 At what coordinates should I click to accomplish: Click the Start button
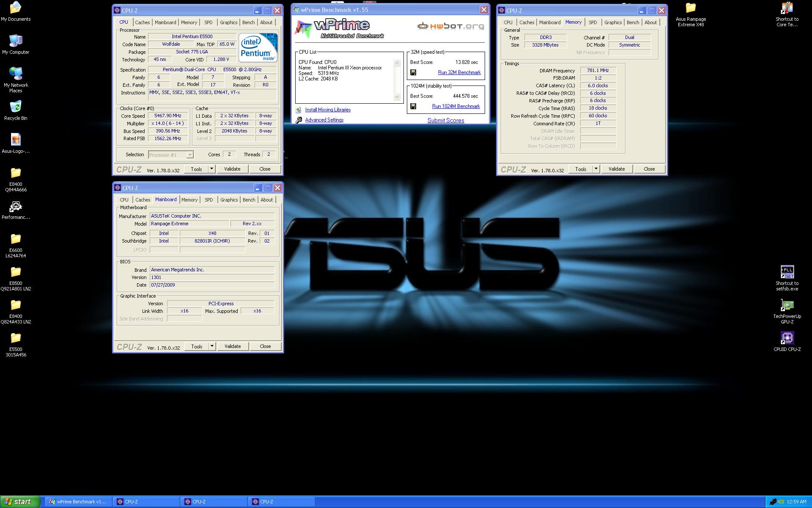coord(20,502)
